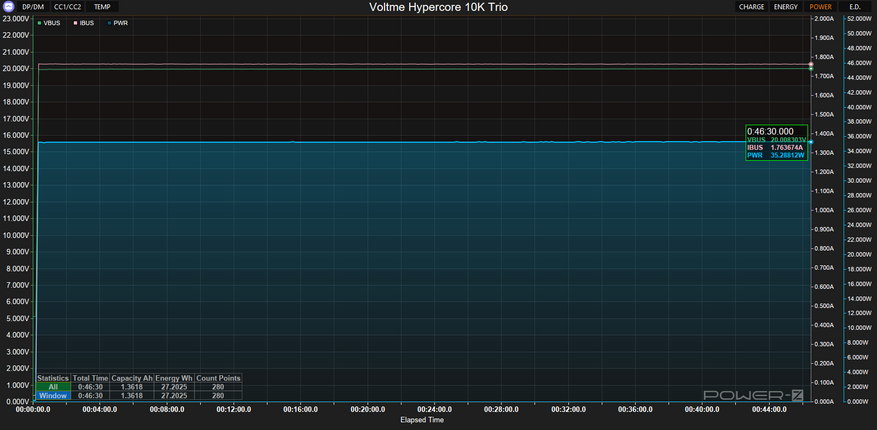Click the Power-Z app logo icon
The height and width of the screenshot is (430, 877).
(8, 6)
